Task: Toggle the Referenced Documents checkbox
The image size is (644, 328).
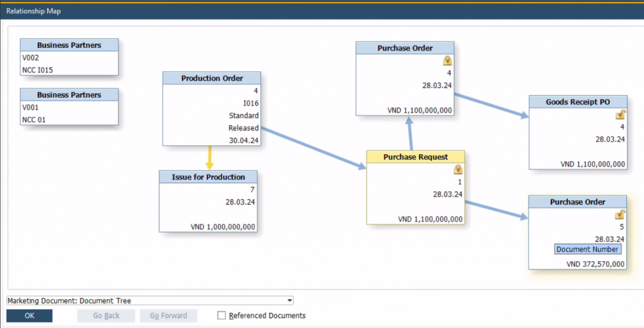Action: [x=221, y=315]
